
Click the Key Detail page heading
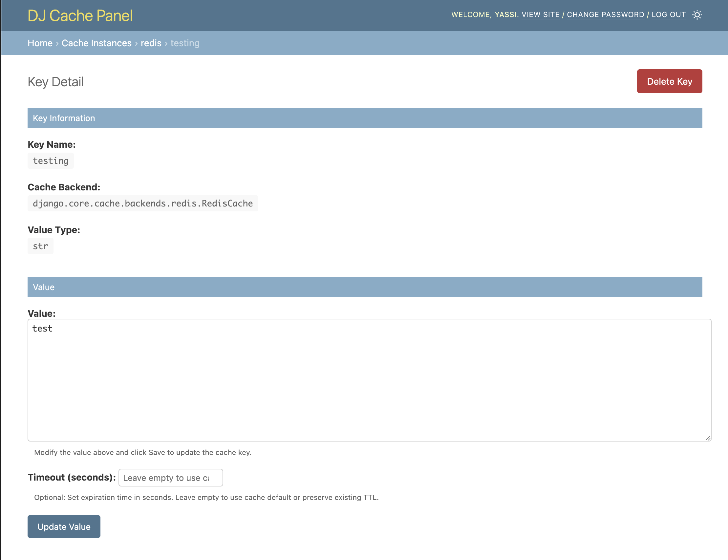pos(56,82)
